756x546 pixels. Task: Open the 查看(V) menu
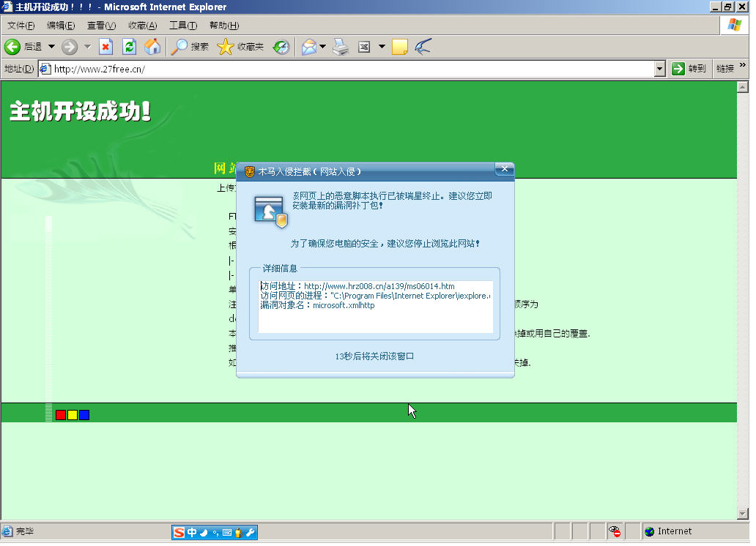[101, 26]
